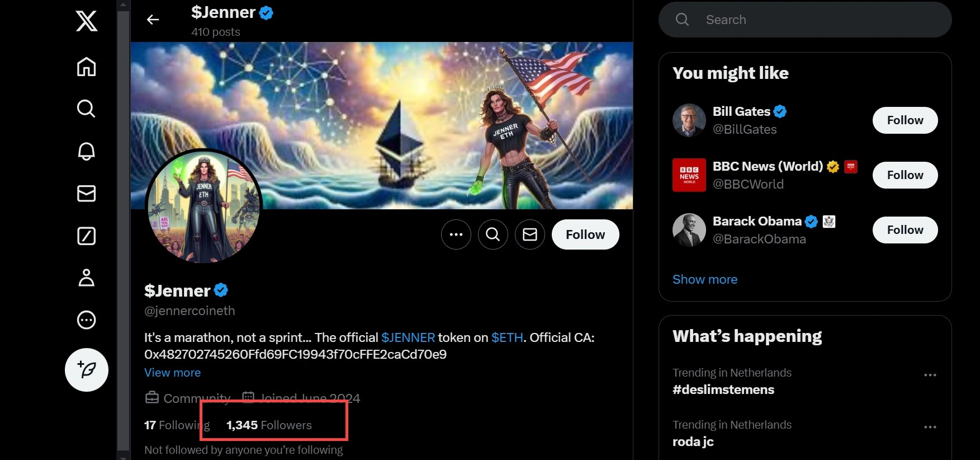980x460 pixels.
Task: Open More circle menu in sidebar
Action: [x=87, y=320]
